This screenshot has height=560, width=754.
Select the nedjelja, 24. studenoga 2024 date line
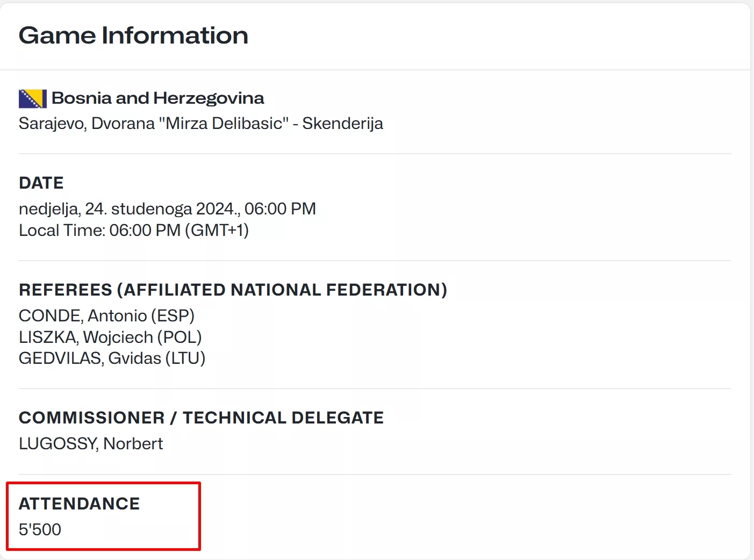128,209
